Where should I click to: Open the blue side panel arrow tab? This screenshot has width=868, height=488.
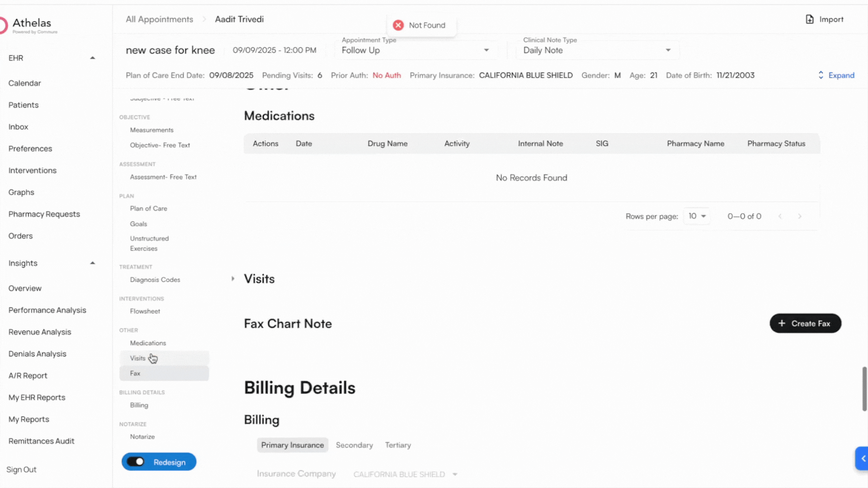tap(863, 459)
